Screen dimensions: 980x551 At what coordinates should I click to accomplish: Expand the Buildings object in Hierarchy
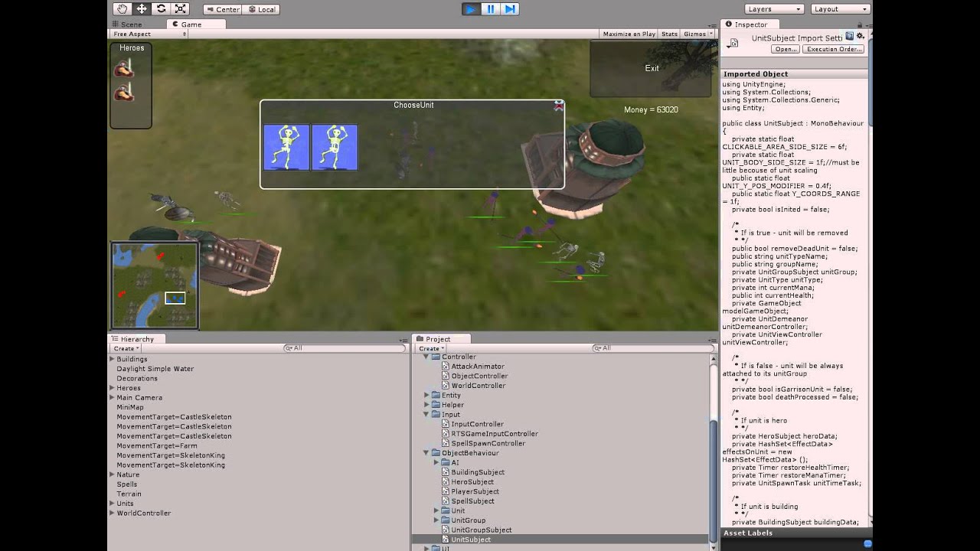click(112, 359)
